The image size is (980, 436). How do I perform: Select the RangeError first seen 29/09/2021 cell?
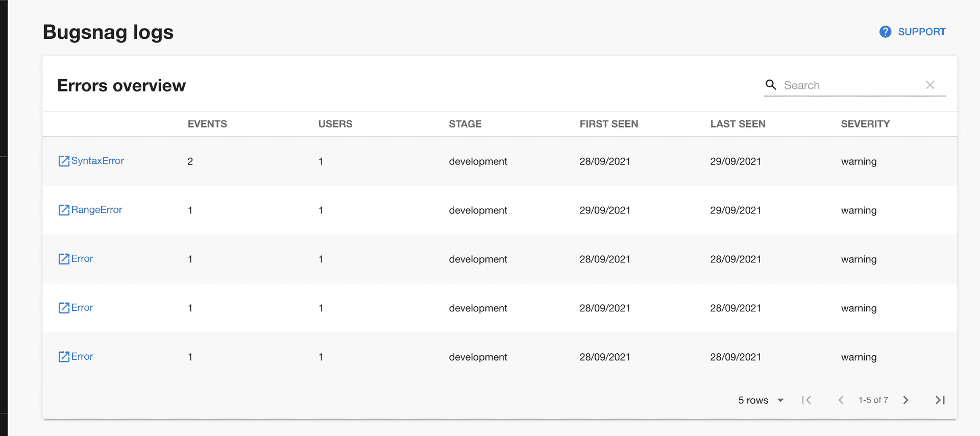605,210
